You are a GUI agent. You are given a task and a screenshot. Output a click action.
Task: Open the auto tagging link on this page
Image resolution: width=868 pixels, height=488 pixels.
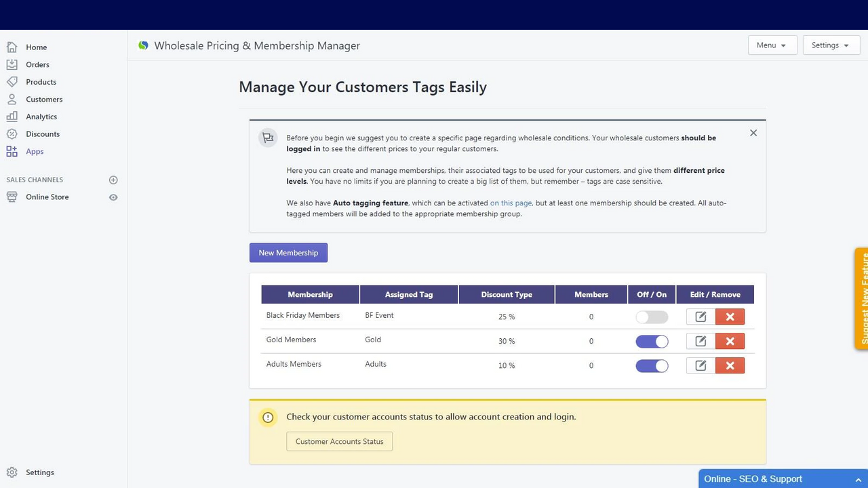(511, 203)
